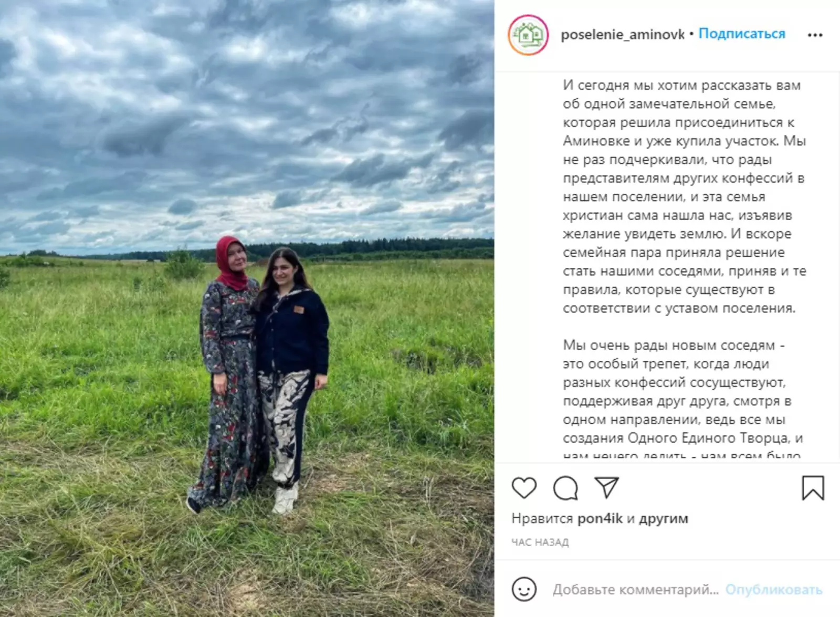Submit comment with Опубликовать

pos(774,590)
